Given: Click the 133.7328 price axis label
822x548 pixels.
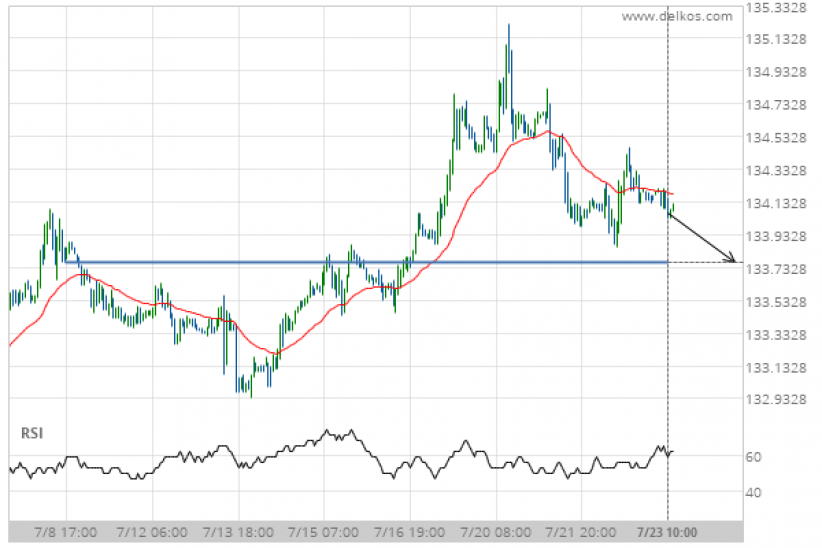Looking at the screenshot, I should coord(776,270).
